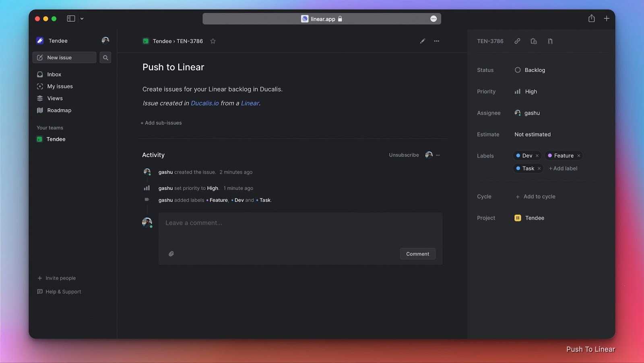The height and width of the screenshot is (363, 644).
Task: Click the New issue button
Action: pos(64,58)
